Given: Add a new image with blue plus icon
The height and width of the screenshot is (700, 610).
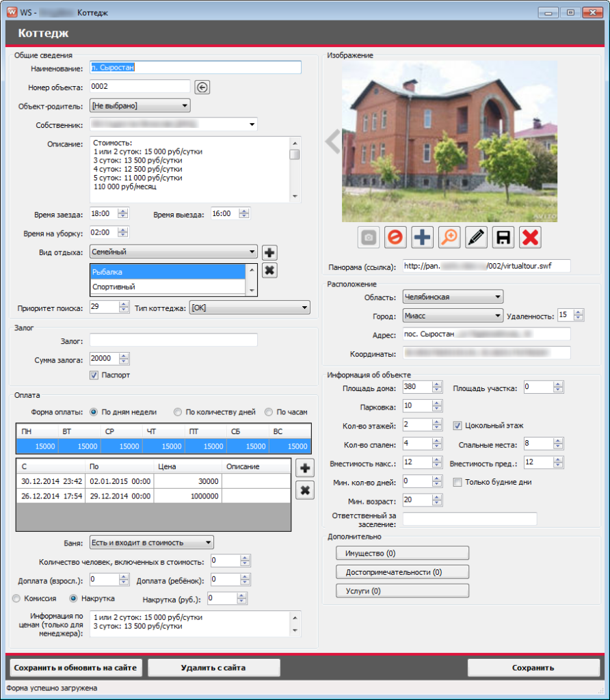Looking at the screenshot, I should [422, 237].
